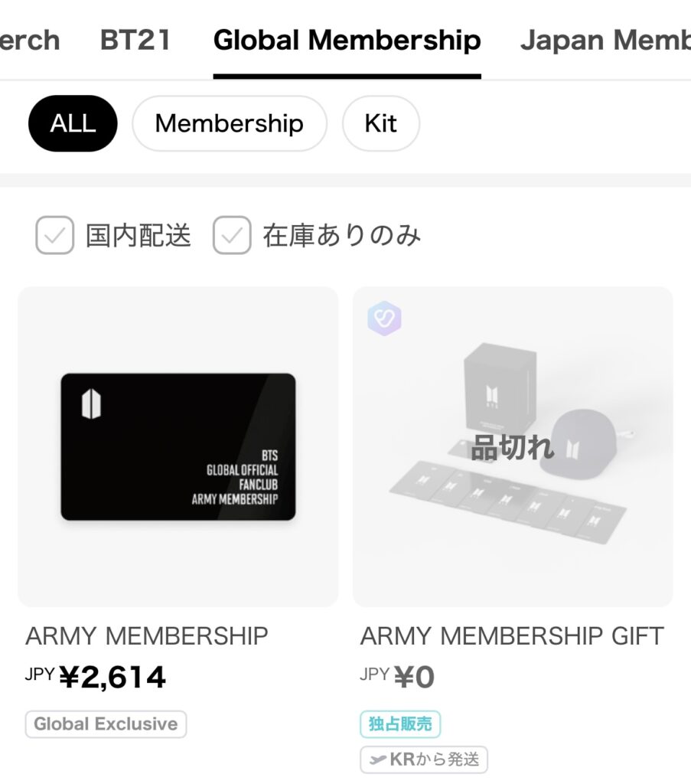Go to the Japan Membership tab
691x784 pixels.
pos(605,40)
